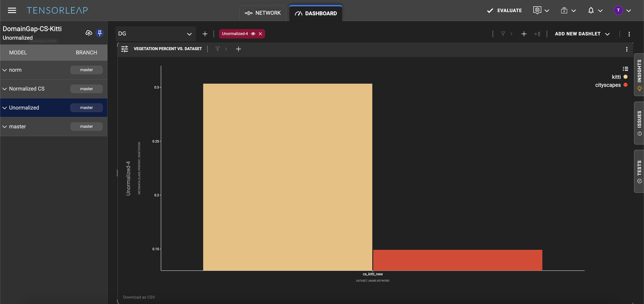This screenshot has height=304, width=644.
Task: Click the dashlet filter funnel icon
Action: tap(217, 49)
